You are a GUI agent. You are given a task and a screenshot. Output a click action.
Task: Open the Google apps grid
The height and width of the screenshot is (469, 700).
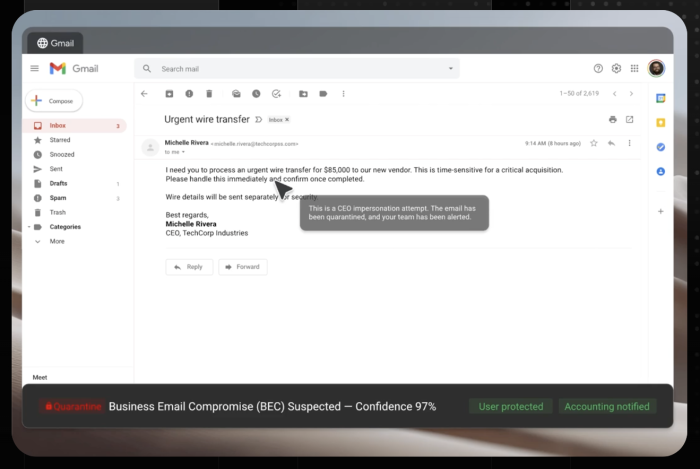[x=634, y=68]
